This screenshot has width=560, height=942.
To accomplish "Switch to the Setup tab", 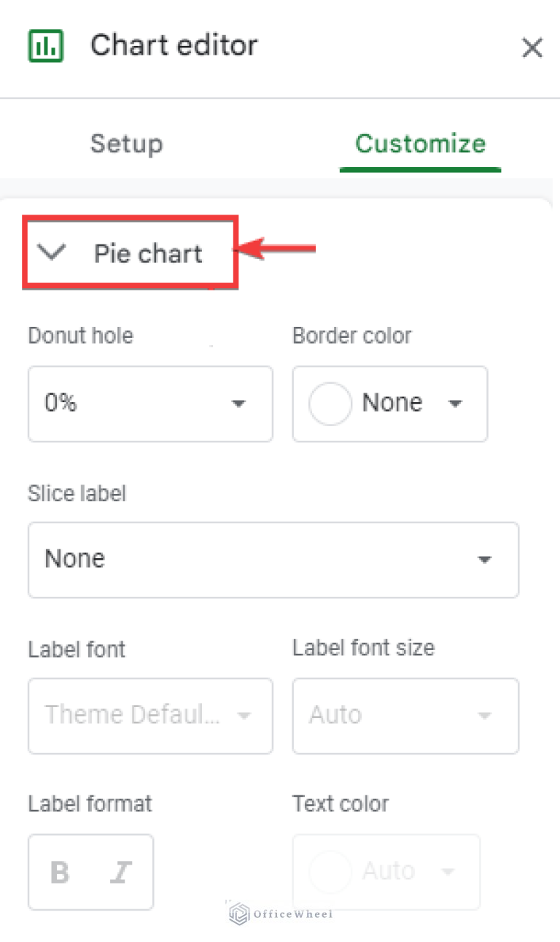I will click(126, 144).
